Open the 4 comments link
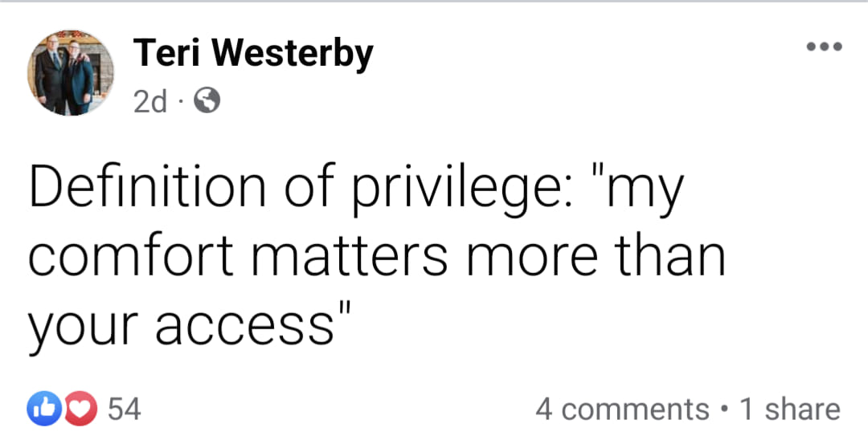Screen dimensions: 868x432 point(622,409)
